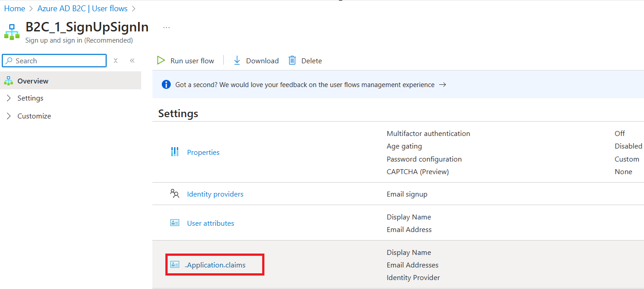
Task: Click the Properties bars icon
Action: point(175,152)
